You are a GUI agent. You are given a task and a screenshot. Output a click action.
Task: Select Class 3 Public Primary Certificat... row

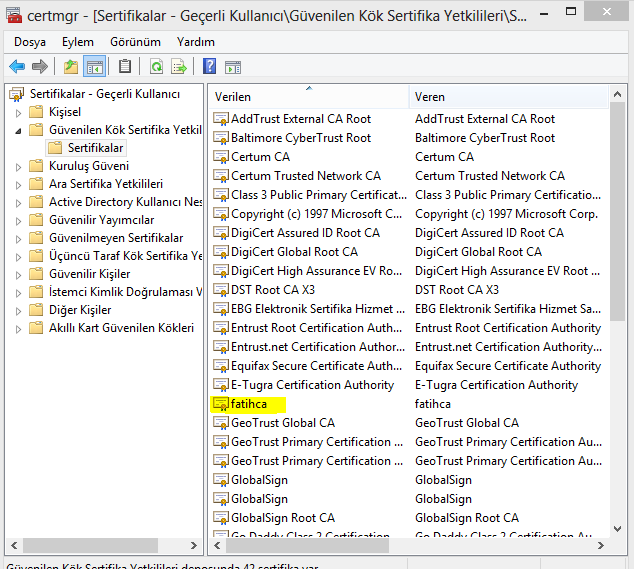coord(409,195)
